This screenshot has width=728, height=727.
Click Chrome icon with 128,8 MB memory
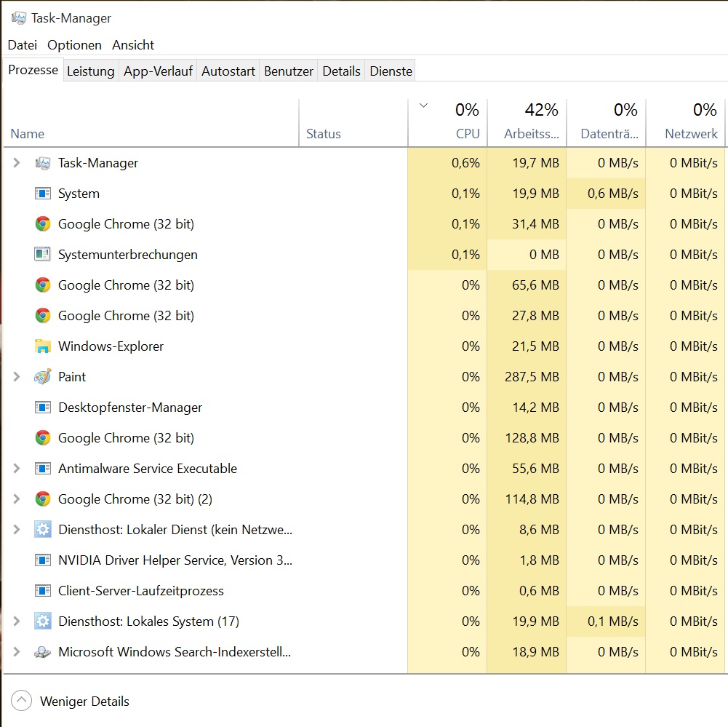point(43,438)
